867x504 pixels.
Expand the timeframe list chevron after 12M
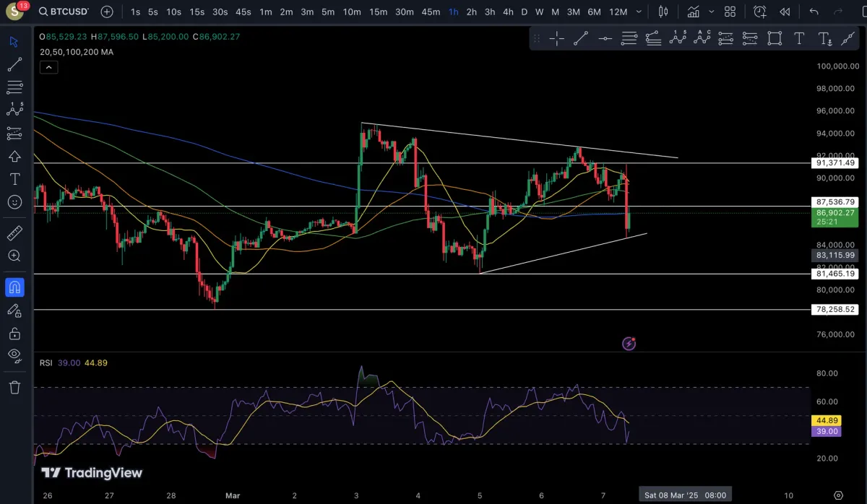coord(639,12)
